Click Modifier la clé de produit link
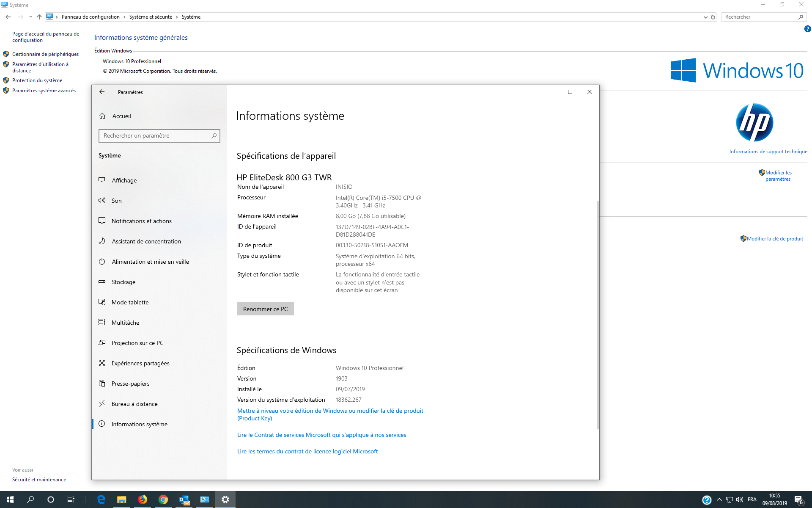The height and width of the screenshot is (508, 812). pos(775,239)
